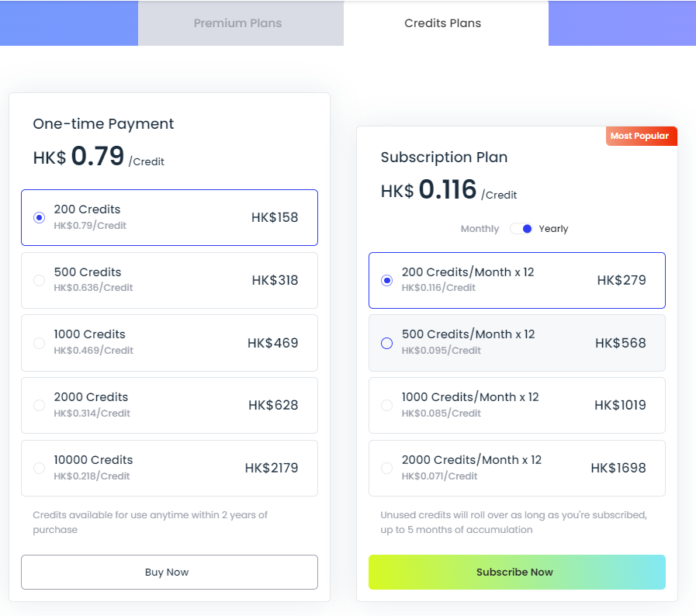This screenshot has width=696, height=616.
Task: Select the 200 Credits one-time radio button
Action: [39, 217]
